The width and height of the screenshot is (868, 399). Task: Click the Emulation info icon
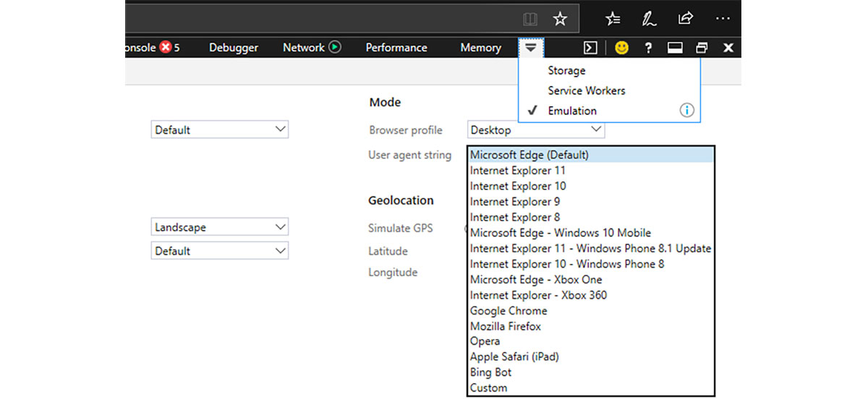[x=686, y=111]
